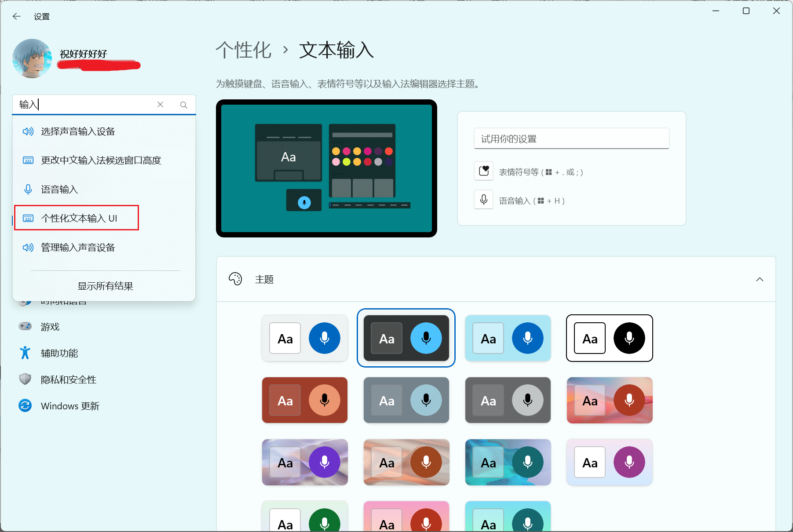This screenshot has width=793, height=532.
Task: Click the Windows 更新 icon in sidebar
Action: point(25,405)
